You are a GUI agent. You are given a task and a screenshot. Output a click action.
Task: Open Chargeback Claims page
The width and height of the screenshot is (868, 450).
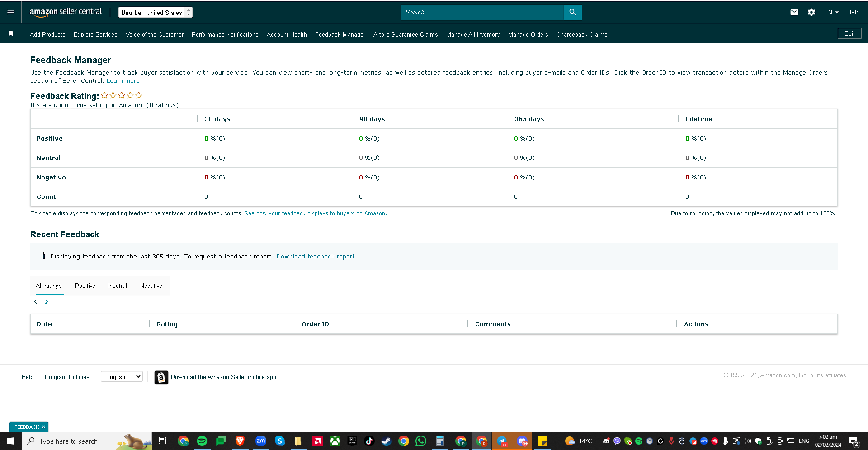tap(582, 34)
